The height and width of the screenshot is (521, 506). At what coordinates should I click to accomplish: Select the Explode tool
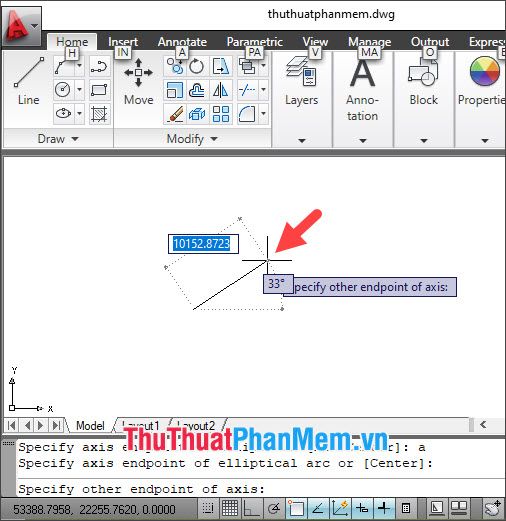pos(197,114)
